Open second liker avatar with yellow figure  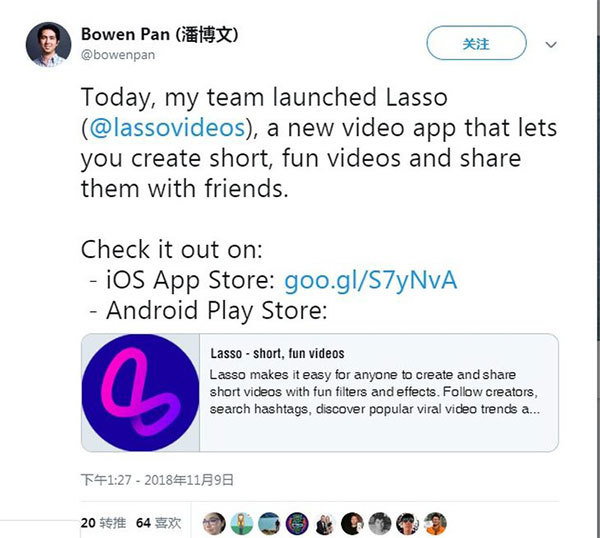[241, 523]
